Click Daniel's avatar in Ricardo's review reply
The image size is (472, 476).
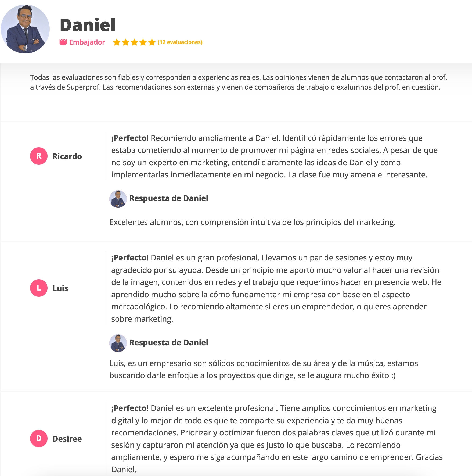click(x=118, y=199)
